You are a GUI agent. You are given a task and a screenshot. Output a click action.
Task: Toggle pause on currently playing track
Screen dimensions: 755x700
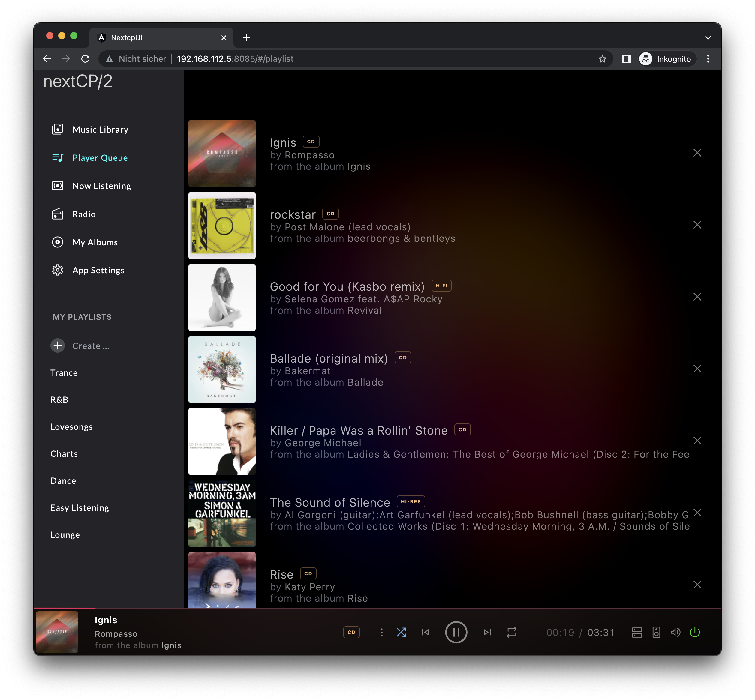(456, 632)
